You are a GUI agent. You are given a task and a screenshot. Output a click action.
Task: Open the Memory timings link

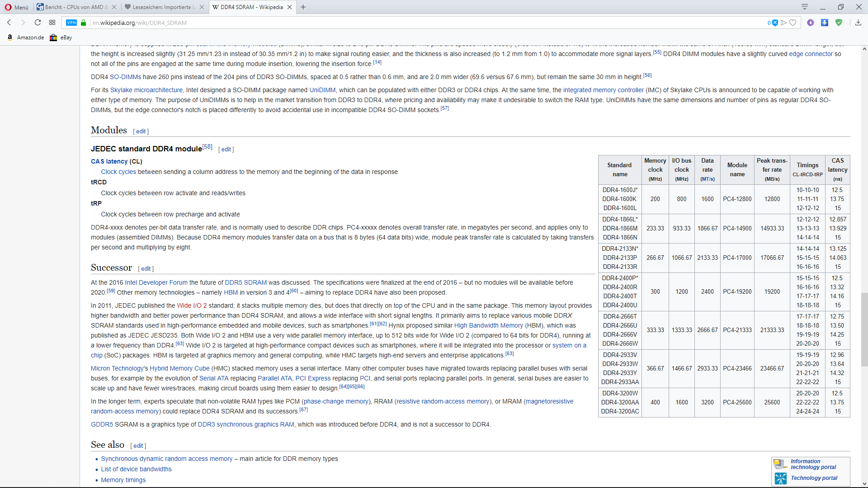(x=123, y=480)
